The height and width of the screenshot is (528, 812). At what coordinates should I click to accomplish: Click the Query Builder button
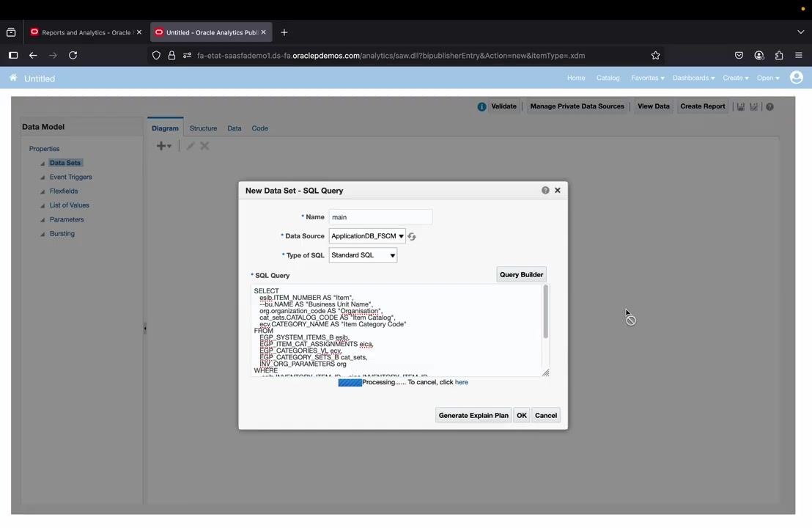coord(522,274)
